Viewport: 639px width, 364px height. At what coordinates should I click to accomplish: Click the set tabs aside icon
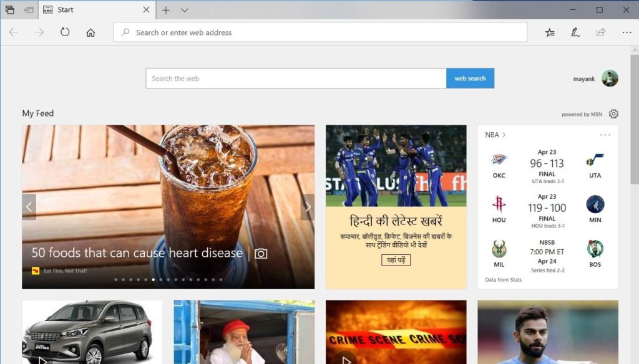[29, 10]
